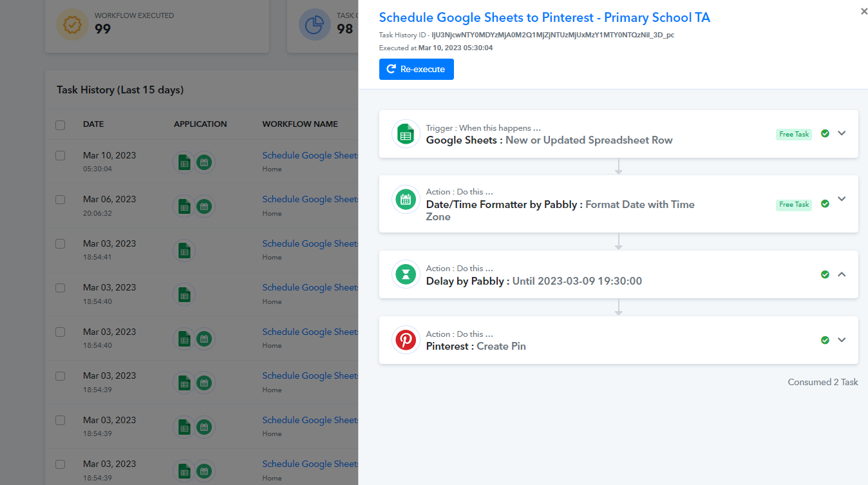The height and width of the screenshot is (485, 868).
Task: Close the task history detail panel
Action: tap(863, 12)
